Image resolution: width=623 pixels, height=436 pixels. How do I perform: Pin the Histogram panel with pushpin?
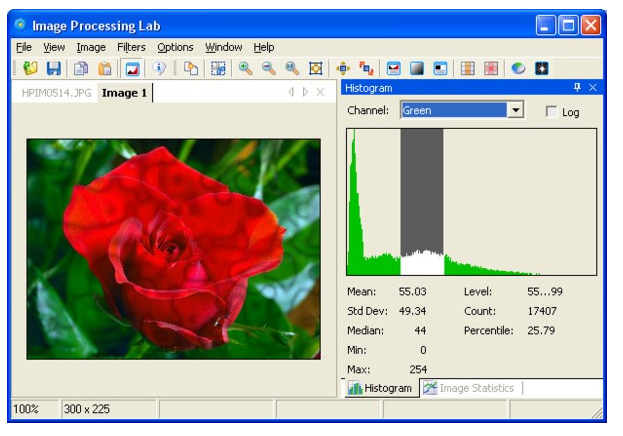(x=577, y=87)
